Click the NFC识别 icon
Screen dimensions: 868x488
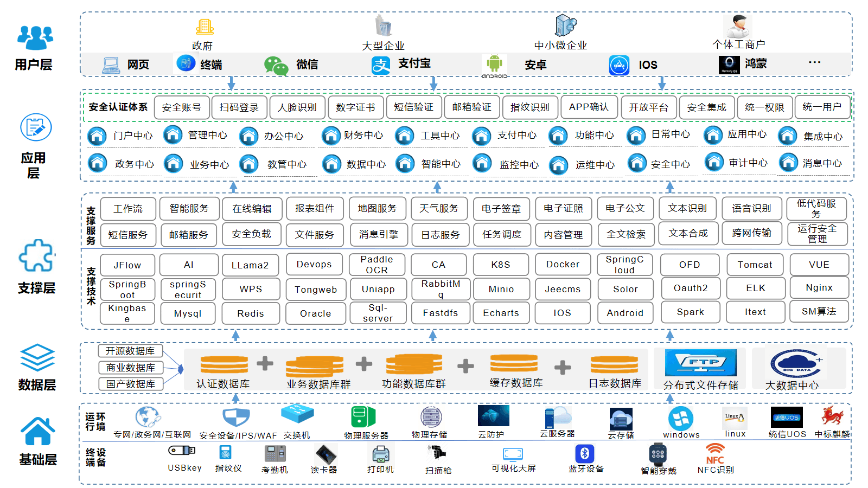pyautogui.click(x=715, y=453)
